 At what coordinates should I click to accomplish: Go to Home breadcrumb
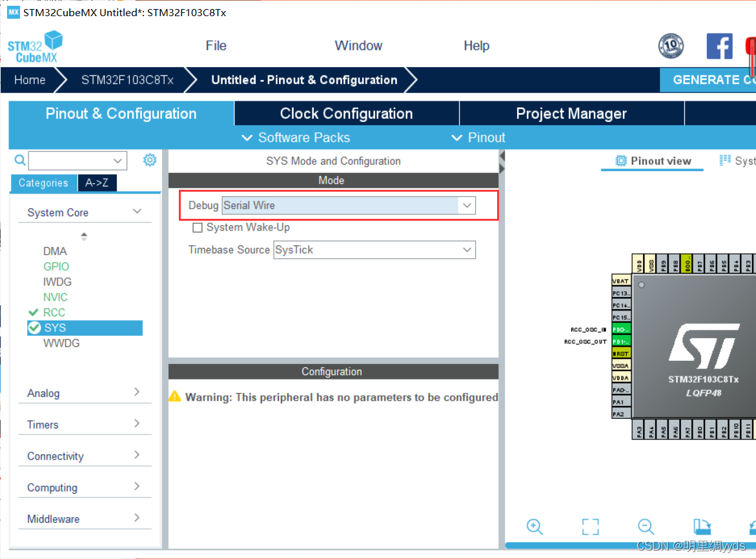(30, 80)
